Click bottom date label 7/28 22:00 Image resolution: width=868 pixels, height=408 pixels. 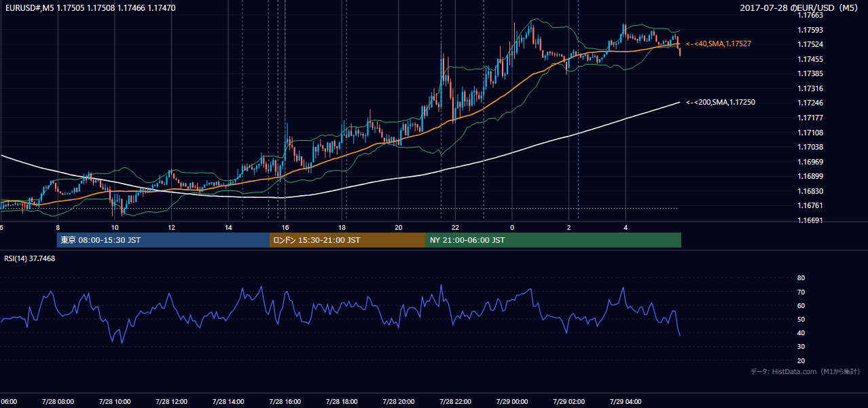pos(455,402)
